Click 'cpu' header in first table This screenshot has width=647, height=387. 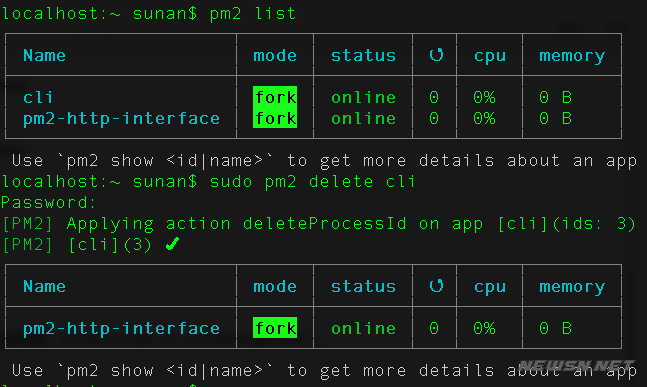click(490, 56)
